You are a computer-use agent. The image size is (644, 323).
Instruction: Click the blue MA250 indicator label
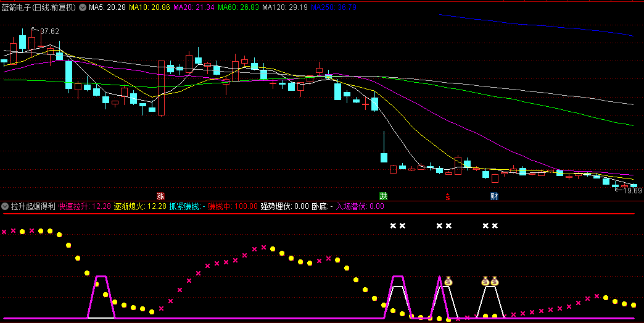pos(333,8)
